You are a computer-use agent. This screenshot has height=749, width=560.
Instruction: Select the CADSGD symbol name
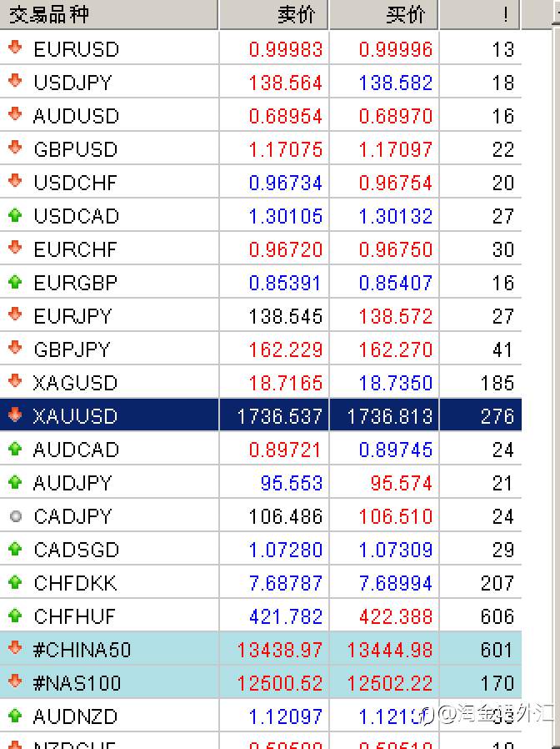click(x=77, y=550)
